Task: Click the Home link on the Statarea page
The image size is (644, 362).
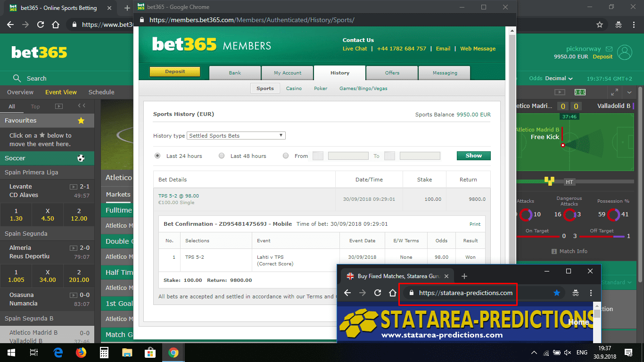Action: (x=578, y=322)
